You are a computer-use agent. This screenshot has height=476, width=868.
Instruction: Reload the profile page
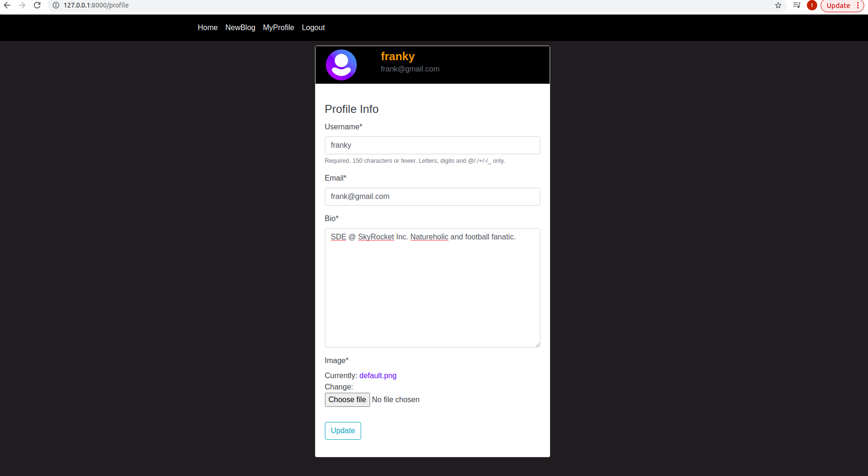click(x=37, y=5)
